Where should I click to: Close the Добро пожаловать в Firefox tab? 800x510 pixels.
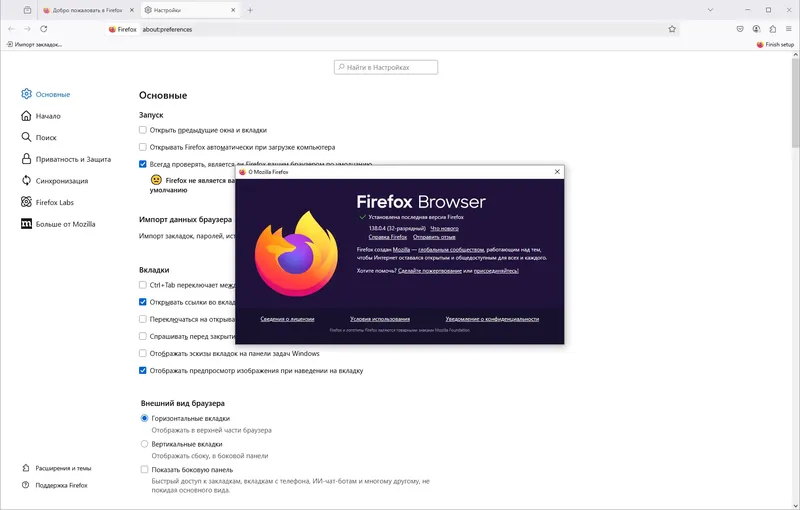click(132, 10)
